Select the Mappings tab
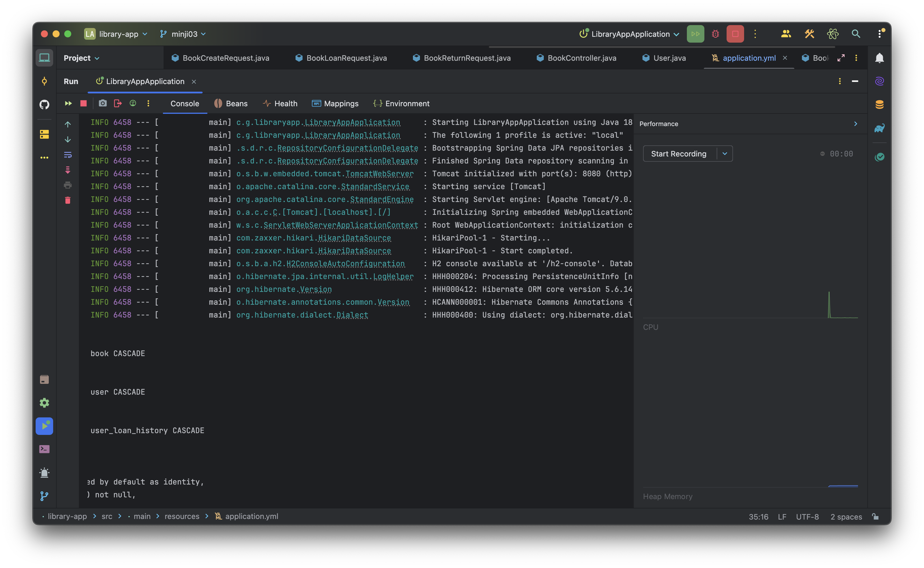This screenshot has width=924, height=568. [335, 103]
